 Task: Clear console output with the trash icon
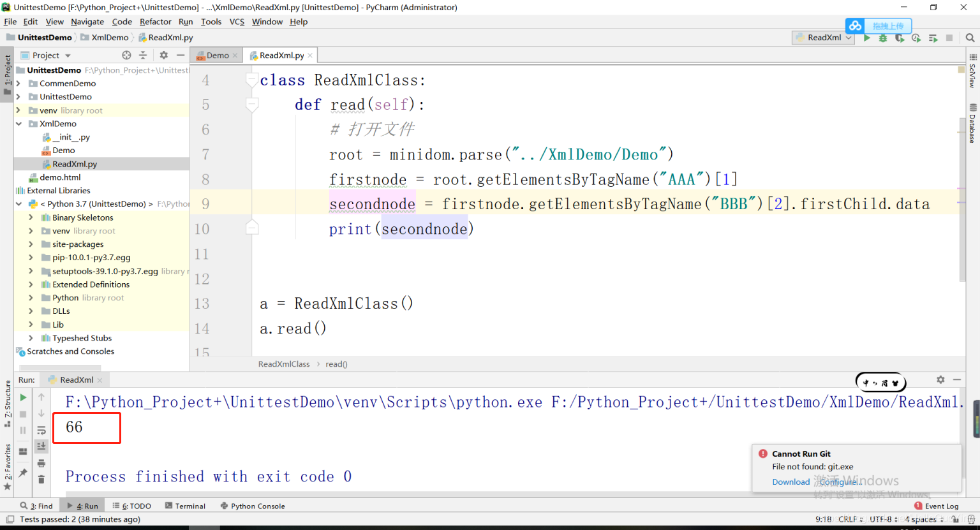click(41, 478)
